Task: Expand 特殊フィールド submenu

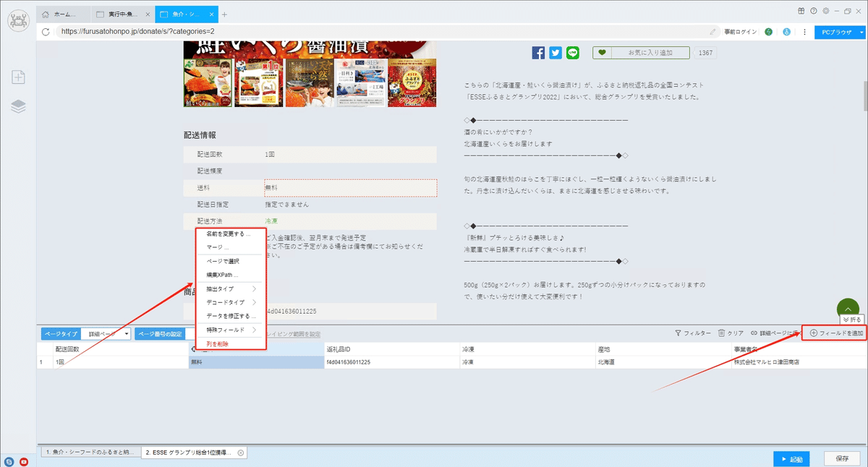Action: pyautogui.click(x=231, y=330)
